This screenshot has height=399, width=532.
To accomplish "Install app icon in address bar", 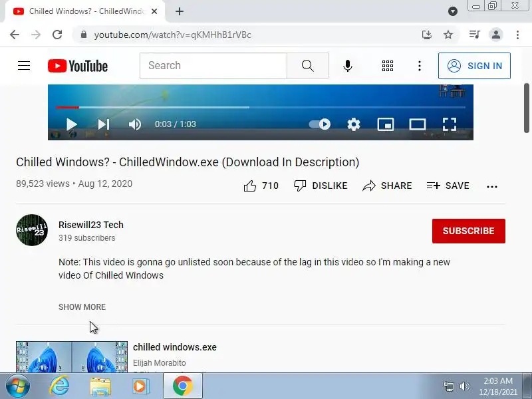I will (427, 35).
